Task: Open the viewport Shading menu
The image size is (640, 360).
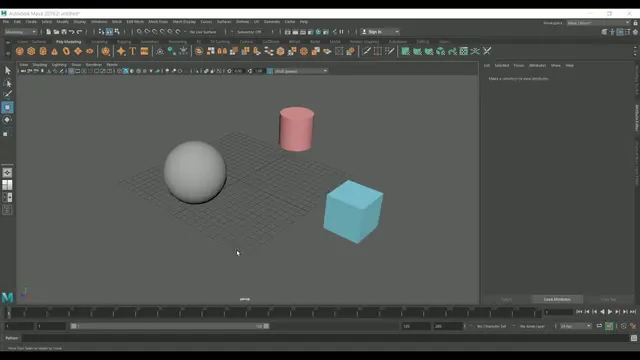Action: [40, 64]
